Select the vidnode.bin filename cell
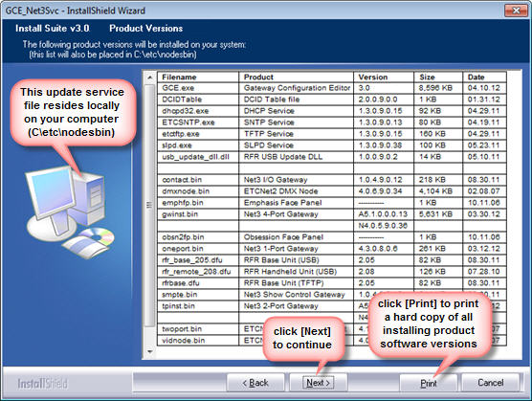 198,341
